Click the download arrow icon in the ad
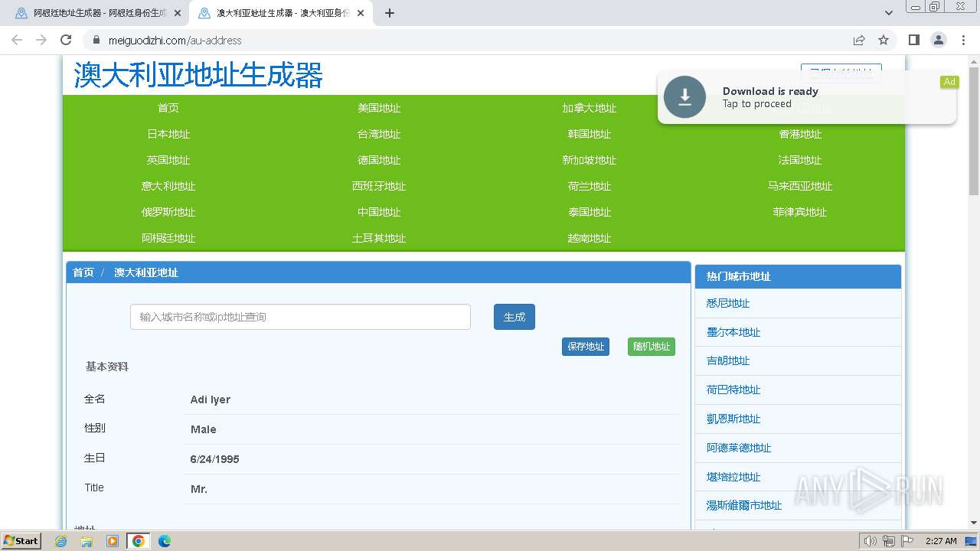 coord(684,96)
